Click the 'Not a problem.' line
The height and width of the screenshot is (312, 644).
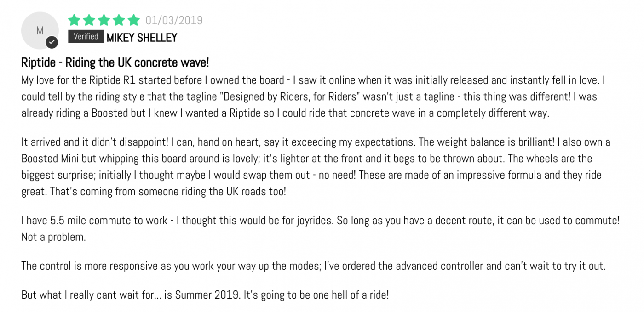coord(53,237)
